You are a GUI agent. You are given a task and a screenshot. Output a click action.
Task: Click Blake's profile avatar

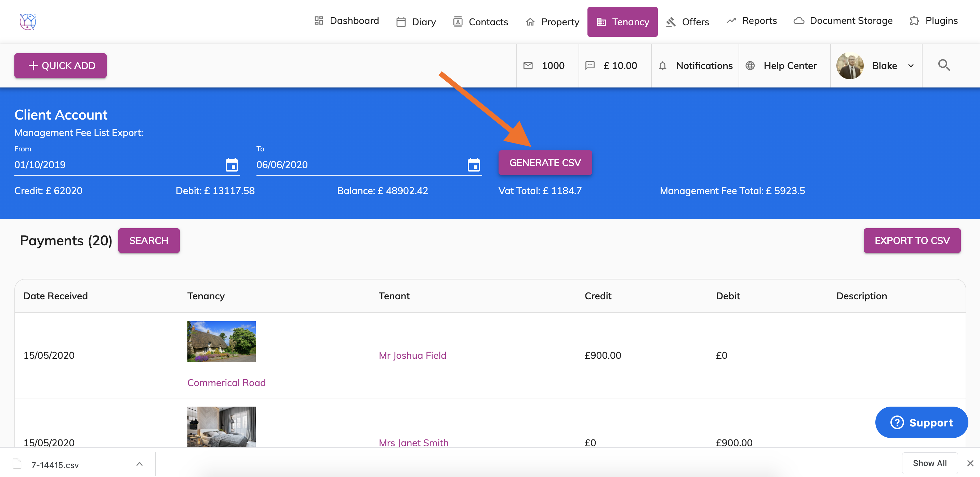point(849,66)
